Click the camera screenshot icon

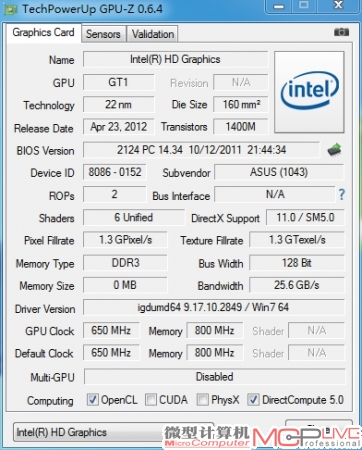(341, 32)
